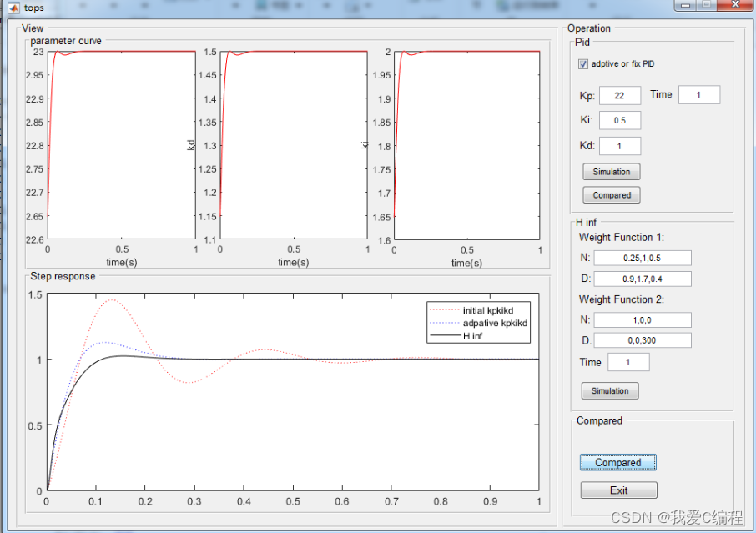
Task: Click the Kp input field
Action: coord(619,96)
